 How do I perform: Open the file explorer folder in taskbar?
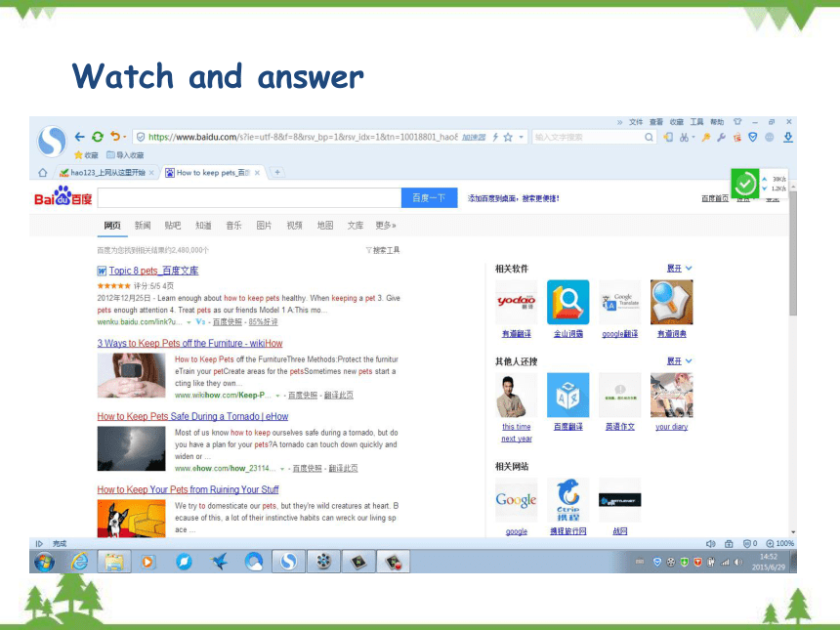coord(114,562)
